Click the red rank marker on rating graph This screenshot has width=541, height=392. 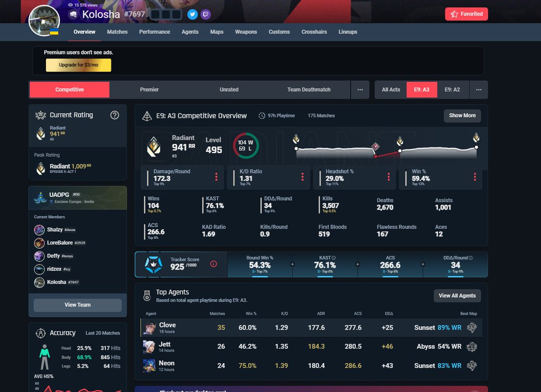[x=375, y=146]
